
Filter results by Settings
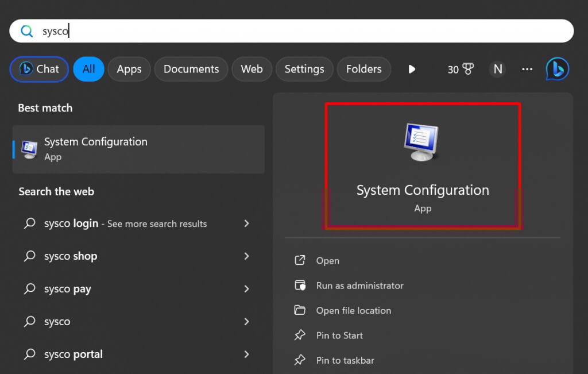(x=304, y=69)
